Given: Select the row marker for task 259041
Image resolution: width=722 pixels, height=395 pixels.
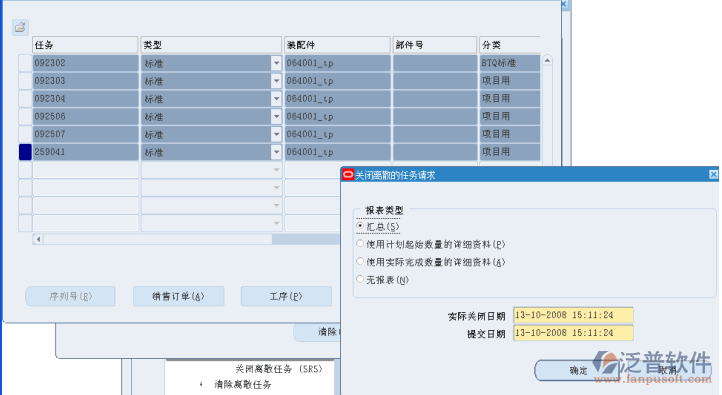Looking at the screenshot, I should tap(25, 152).
